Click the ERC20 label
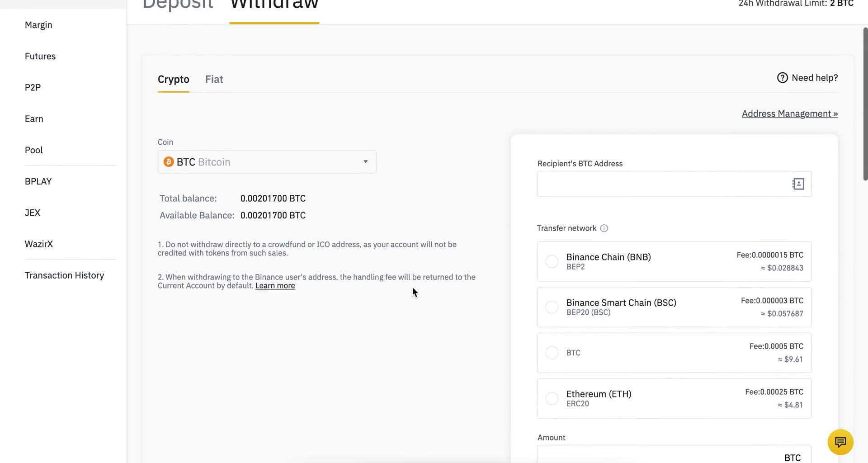 577,404
